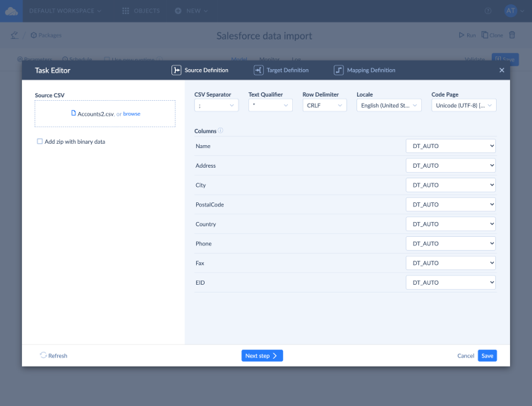The image size is (532, 406).
Task: Open the AT user avatar
Action: [x=510, y=11]
